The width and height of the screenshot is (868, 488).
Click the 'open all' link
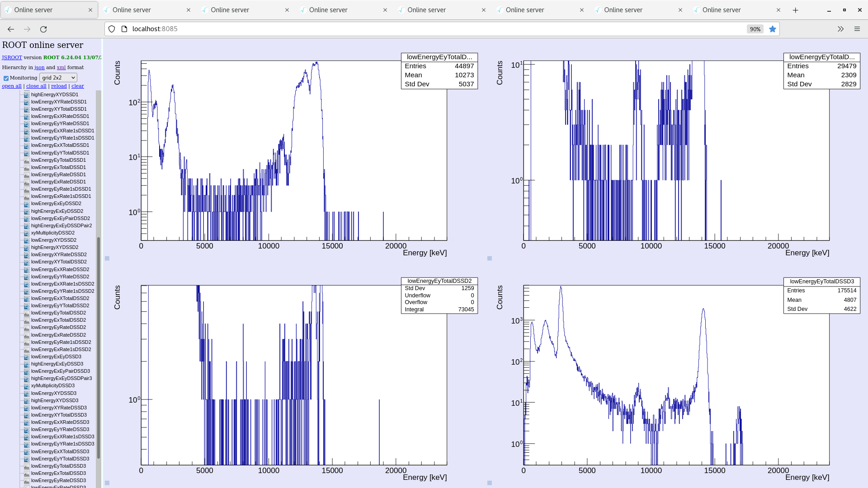(12, 86)
